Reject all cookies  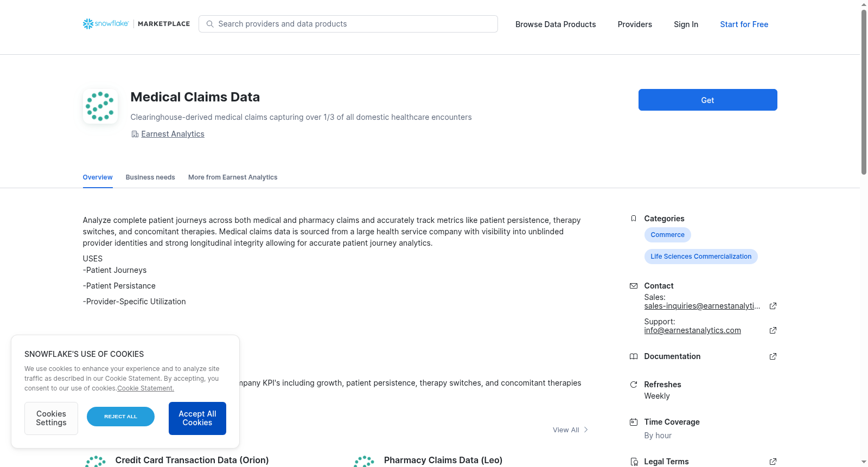point(120,417)
